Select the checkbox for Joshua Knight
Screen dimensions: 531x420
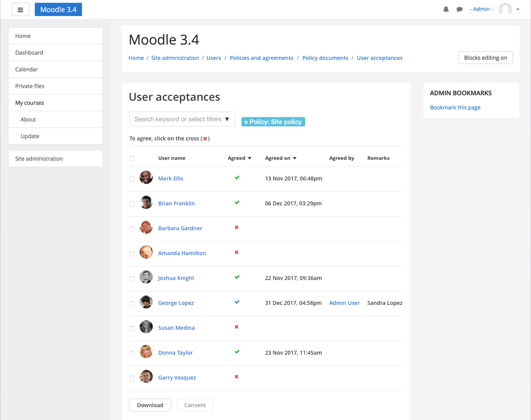(132, 279)
